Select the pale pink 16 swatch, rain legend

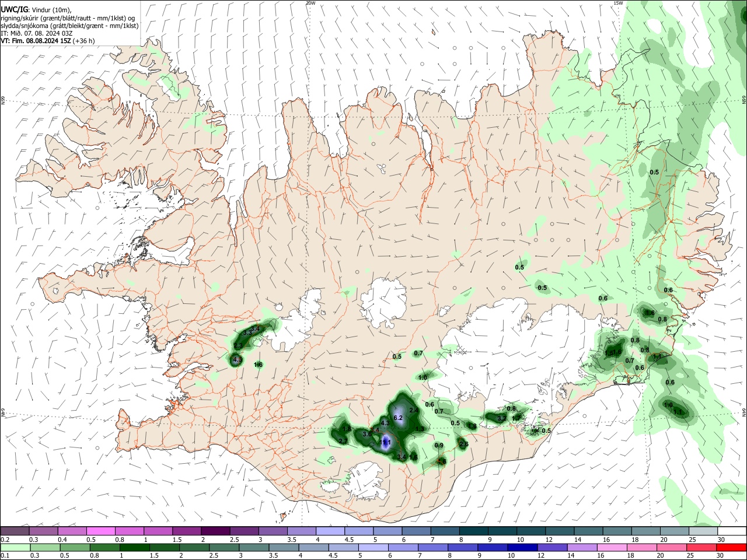(611, 547)
